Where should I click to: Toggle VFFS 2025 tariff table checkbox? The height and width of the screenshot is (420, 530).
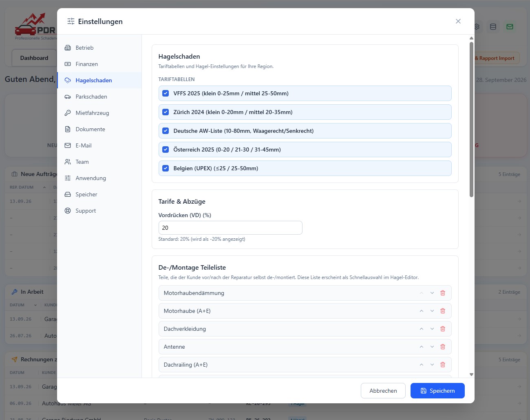coord(166,93)
